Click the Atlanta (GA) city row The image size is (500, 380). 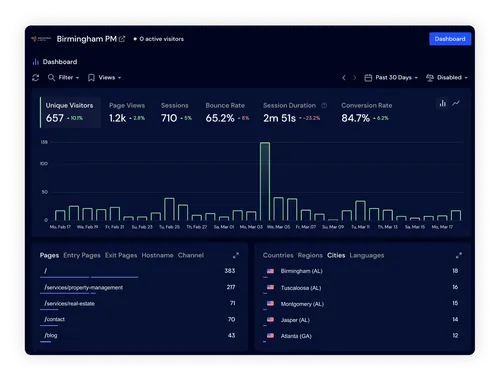coord(361,336)
